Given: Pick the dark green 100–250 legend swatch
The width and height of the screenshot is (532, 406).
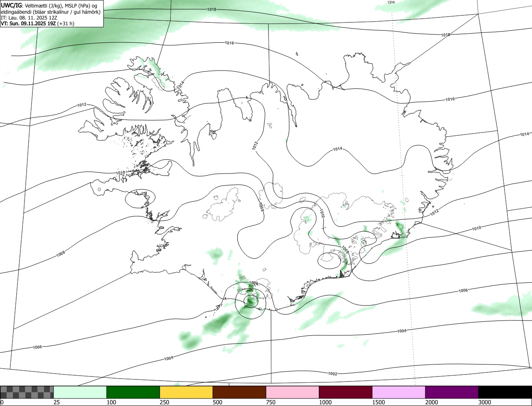Looking at the screenshot, I should 133,392.
